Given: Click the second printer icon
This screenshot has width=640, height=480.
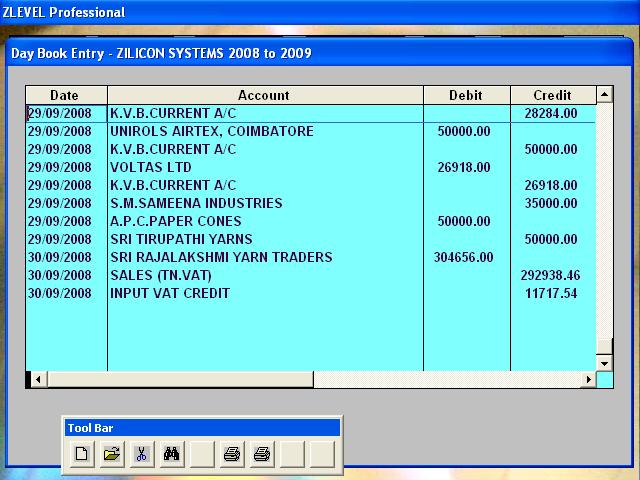Looking at the screenshot, I should click(262, 454).
